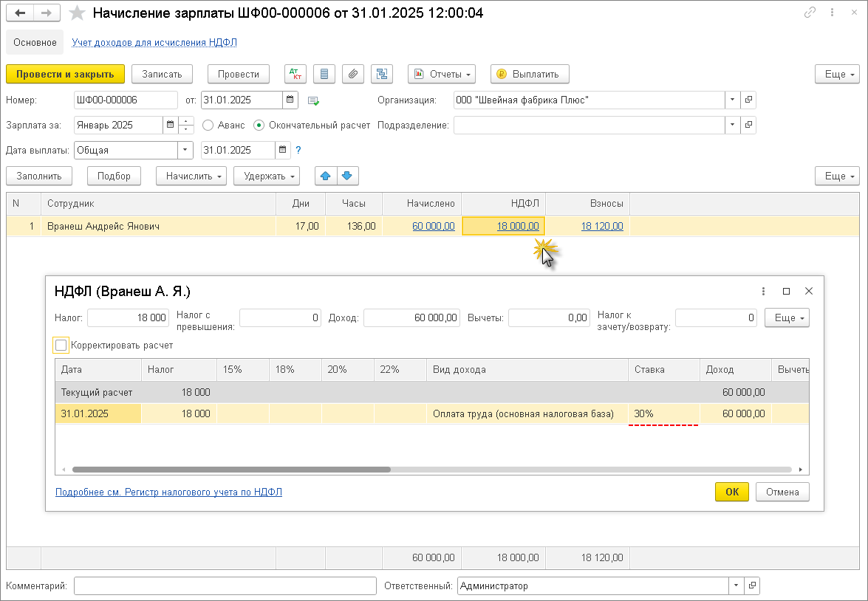Click Провести и закрыть
868x601 pixels.
65,74
